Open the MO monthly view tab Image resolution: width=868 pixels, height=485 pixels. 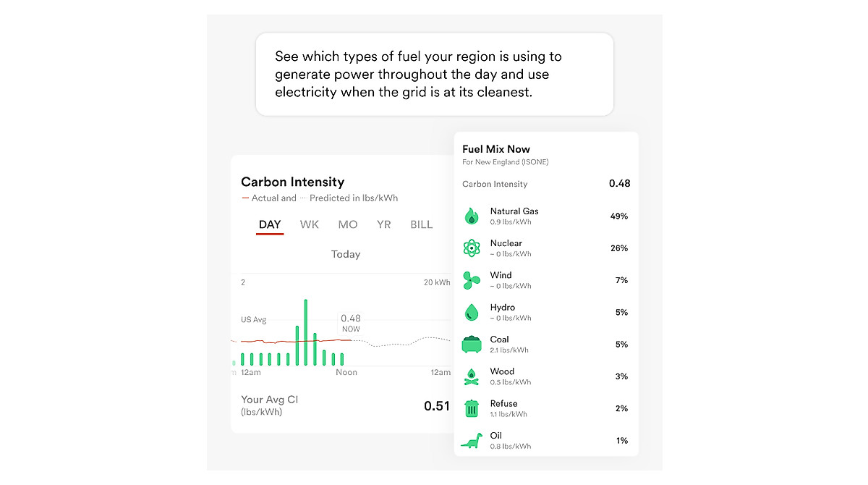[x=347, y=224]
